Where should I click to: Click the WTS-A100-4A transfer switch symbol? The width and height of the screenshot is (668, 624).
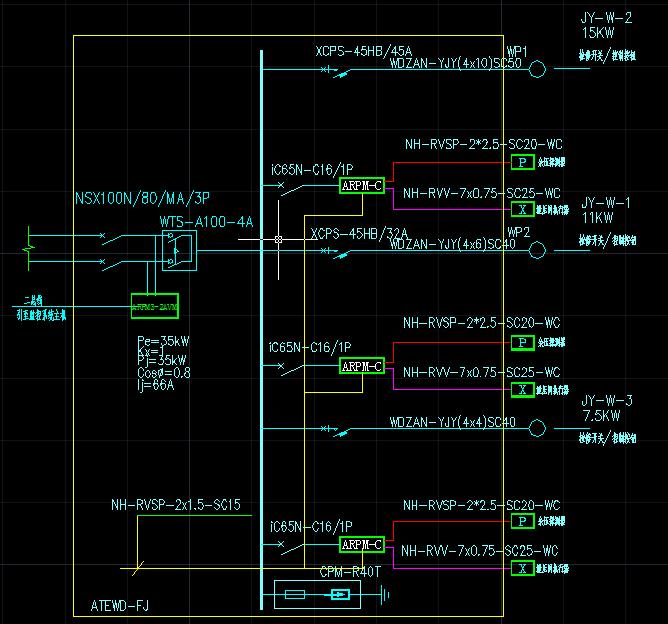[179, 251]
